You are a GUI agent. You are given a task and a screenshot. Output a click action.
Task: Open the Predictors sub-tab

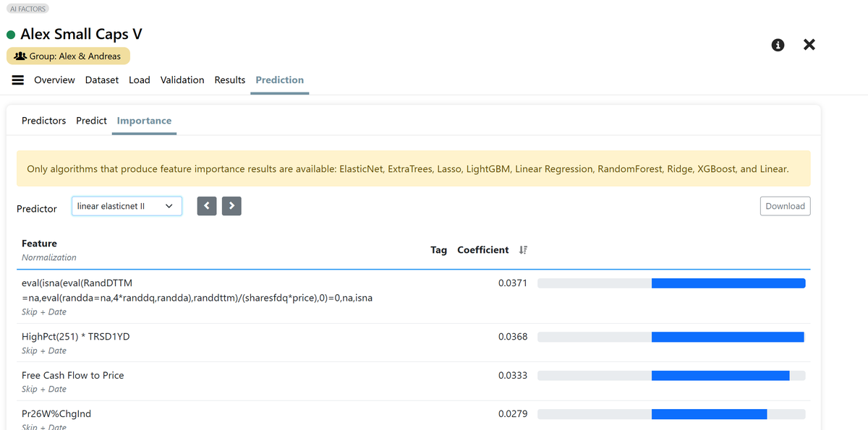tap(43, 121)
